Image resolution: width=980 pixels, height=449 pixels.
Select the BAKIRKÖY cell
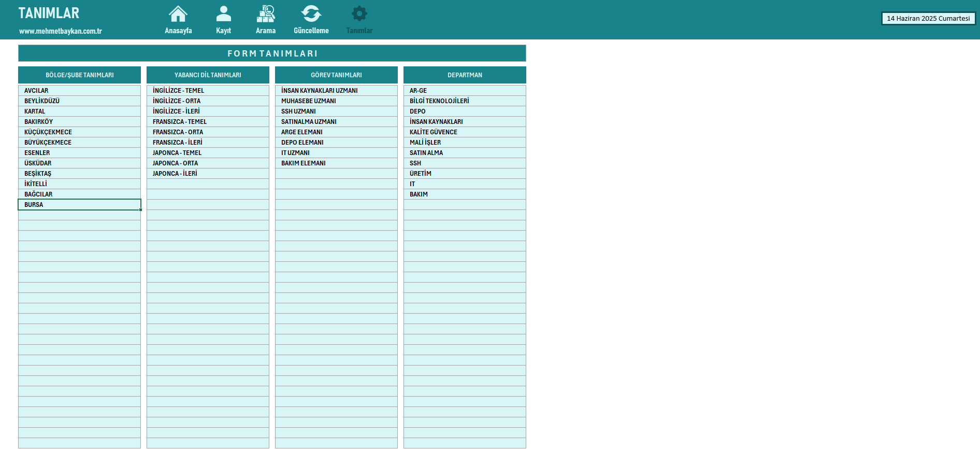[79, 122]
